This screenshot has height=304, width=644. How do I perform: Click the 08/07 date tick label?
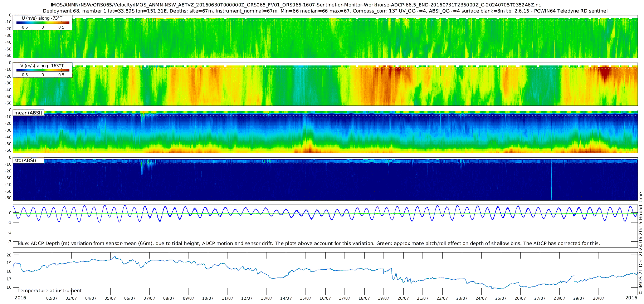coord(169,298)
